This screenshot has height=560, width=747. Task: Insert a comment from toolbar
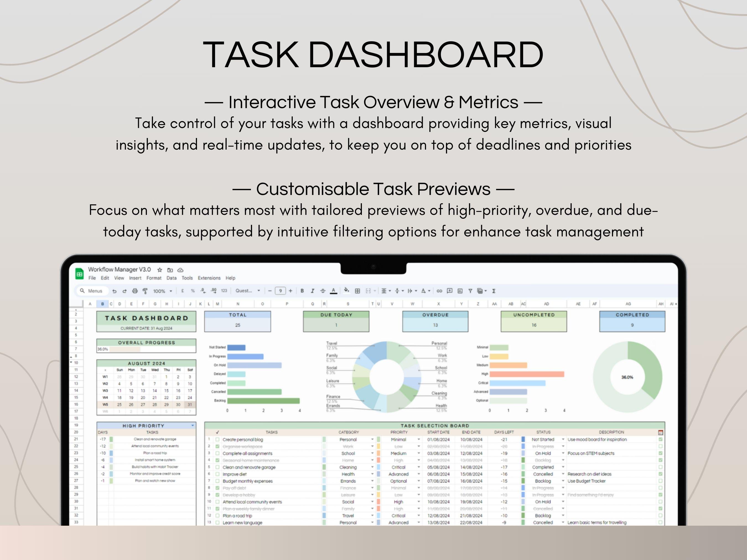tap(450, 291)
